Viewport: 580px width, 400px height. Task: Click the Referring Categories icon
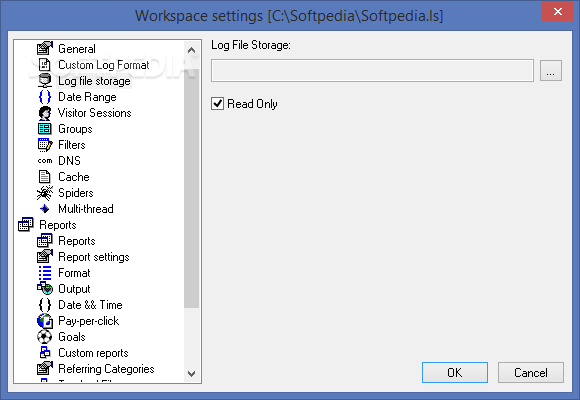[45, 369]
